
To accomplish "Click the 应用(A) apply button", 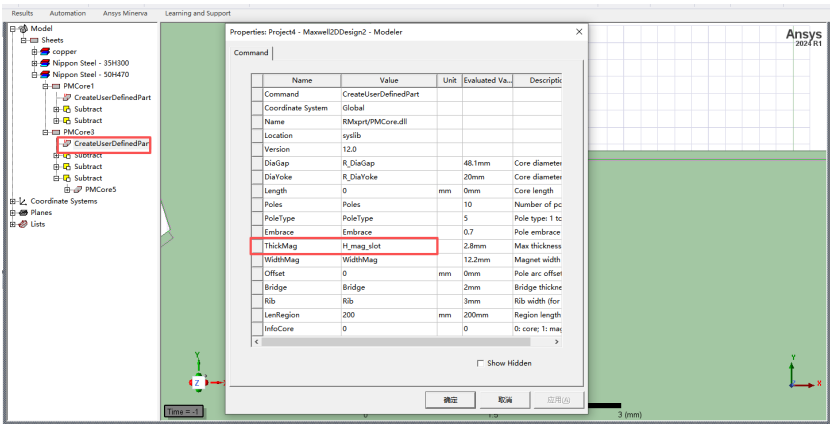I will tap(559, 400).
